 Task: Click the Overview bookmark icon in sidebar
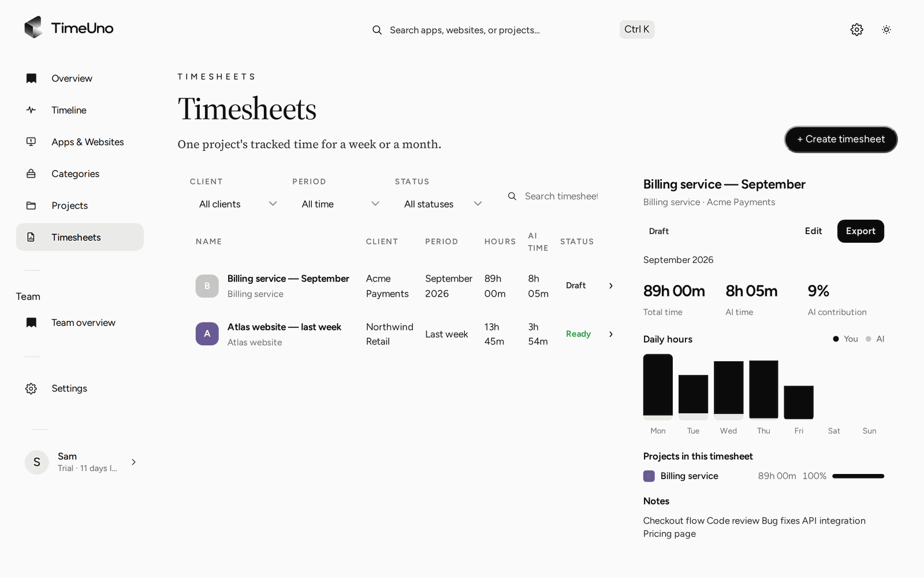[x=31, y=78]
